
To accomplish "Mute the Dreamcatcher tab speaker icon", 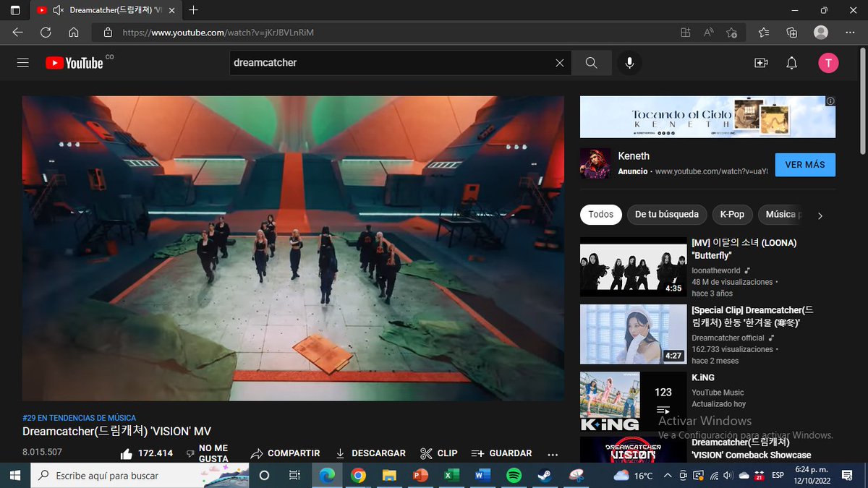I will click(59, 10).
